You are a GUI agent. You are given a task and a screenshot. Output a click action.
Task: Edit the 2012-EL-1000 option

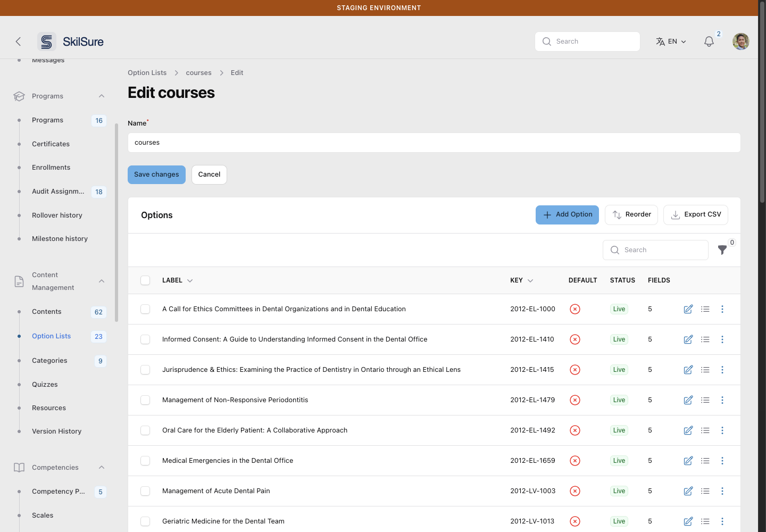coord(688,309)
